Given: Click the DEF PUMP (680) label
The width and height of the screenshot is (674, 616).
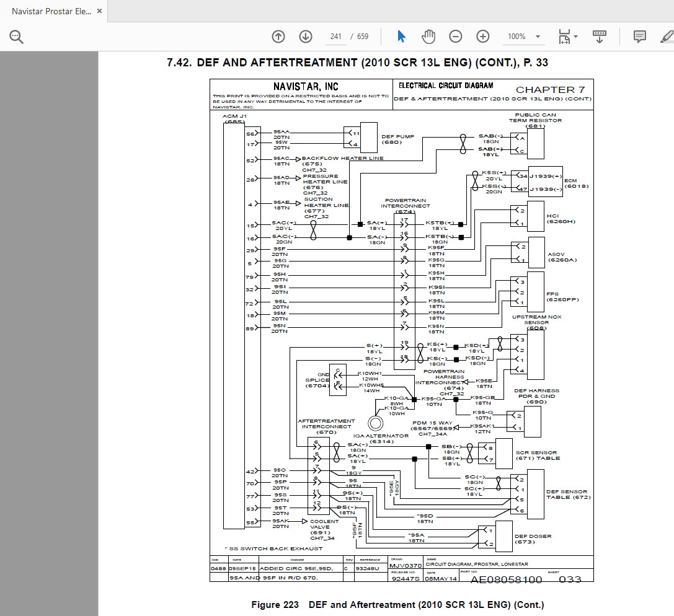Looking at the screenshot, I should tap(397, 139).
